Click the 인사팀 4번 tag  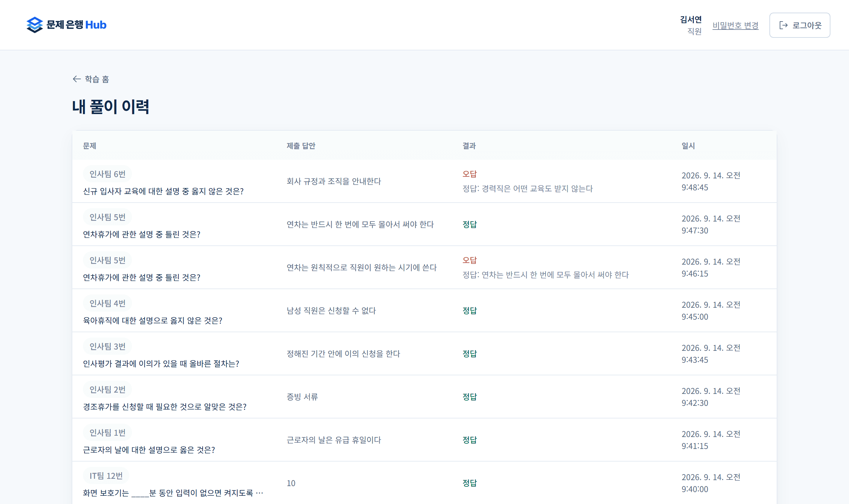107,303
